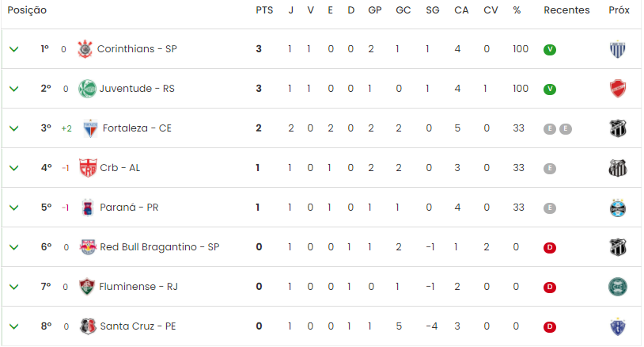Click the Red Bull Bragantino crest

coord(88,247)
